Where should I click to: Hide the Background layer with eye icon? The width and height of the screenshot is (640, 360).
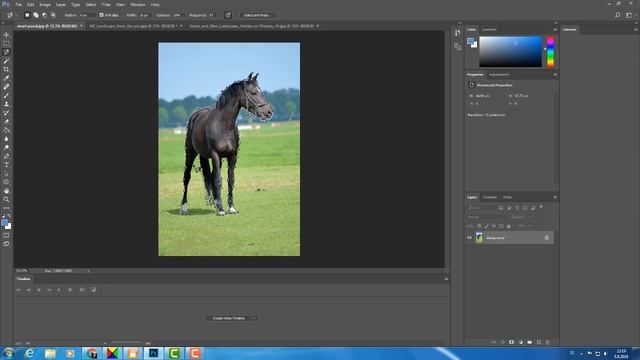point(469,238)
